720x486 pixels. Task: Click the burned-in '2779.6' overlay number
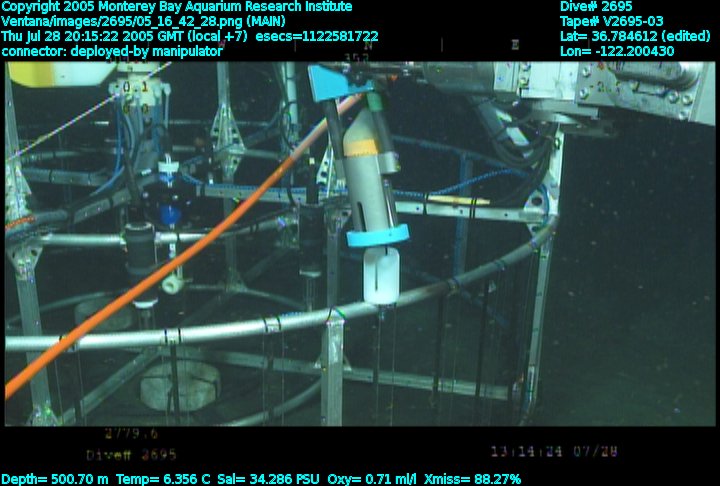(x=131, y=433)
